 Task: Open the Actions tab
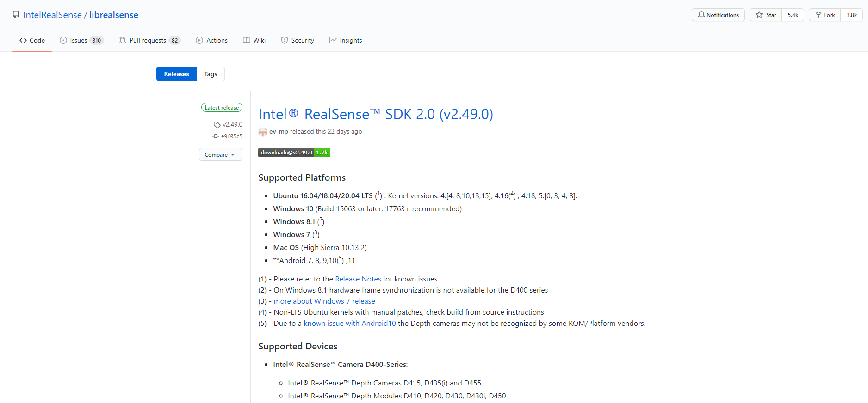(x=211, y=40)
